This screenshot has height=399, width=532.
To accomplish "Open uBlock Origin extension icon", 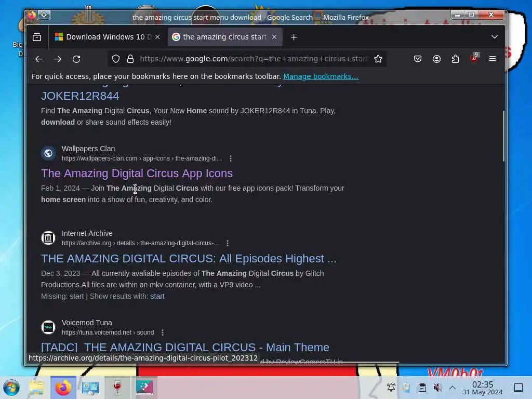I will 474,58.
